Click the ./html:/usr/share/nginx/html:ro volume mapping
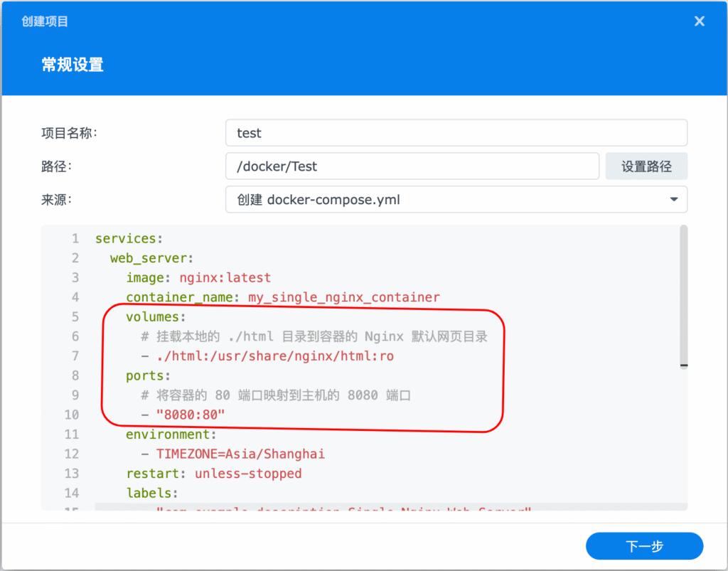 pos(274,356)
